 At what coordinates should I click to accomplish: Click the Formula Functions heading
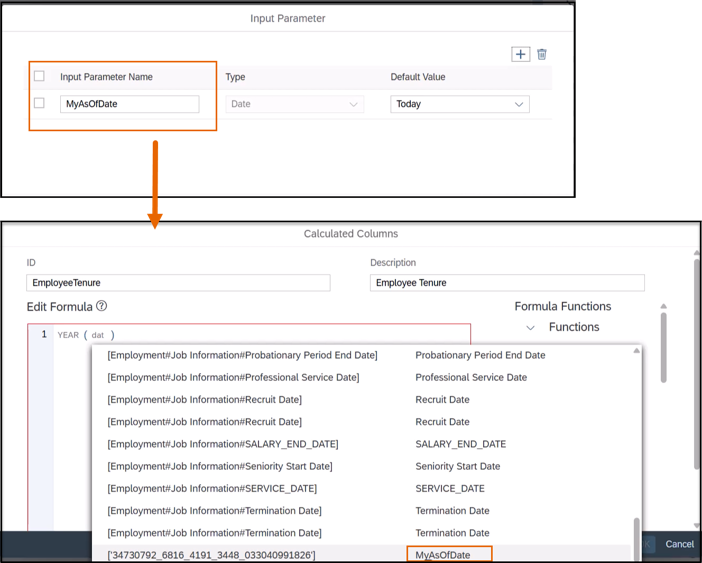[x=563, y=306]
